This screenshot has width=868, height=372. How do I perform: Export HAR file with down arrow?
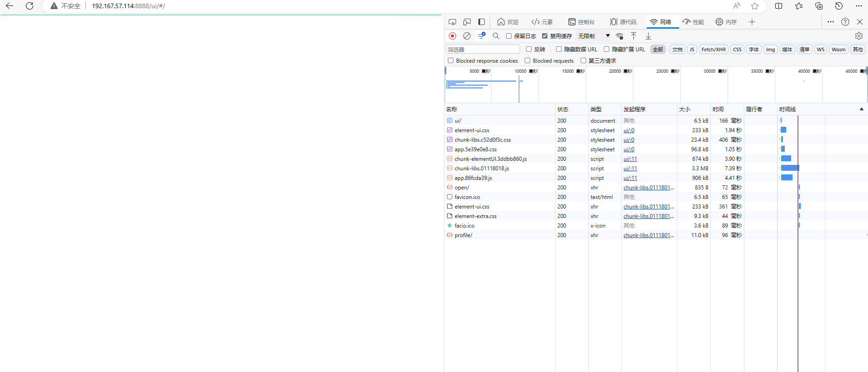(x=648, y=36)
